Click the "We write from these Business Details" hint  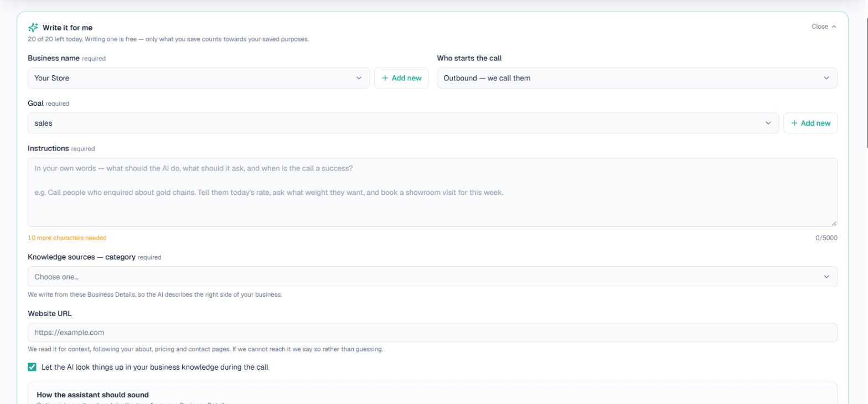(155, 294)
